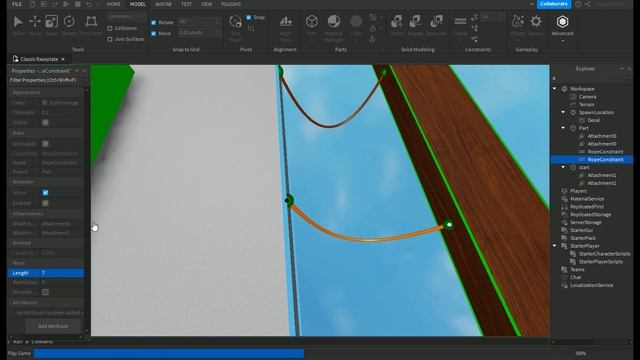Collapse the Part tree node
Viewport: 640px width, 360px height.
pyautogui.click(x=563, y=128)
